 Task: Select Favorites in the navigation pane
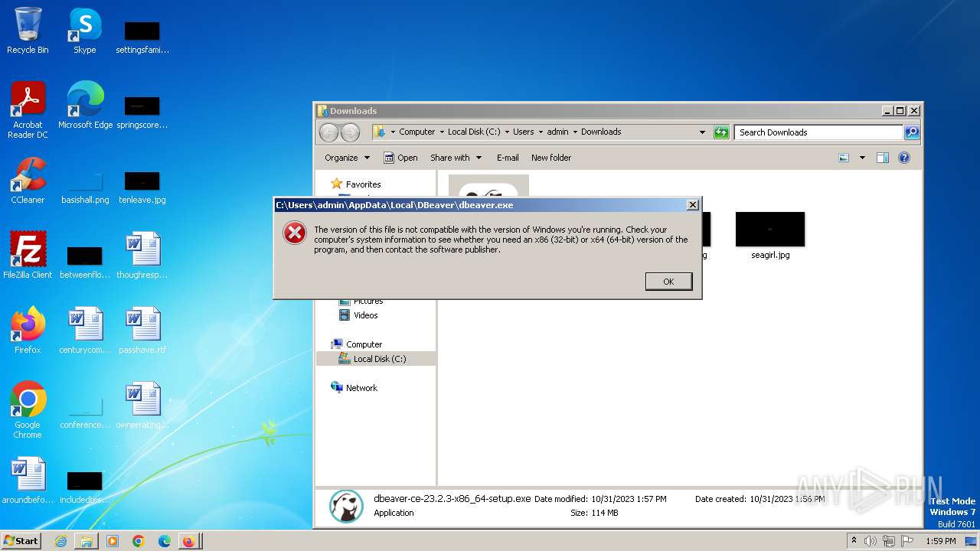[x=363, y=184]
